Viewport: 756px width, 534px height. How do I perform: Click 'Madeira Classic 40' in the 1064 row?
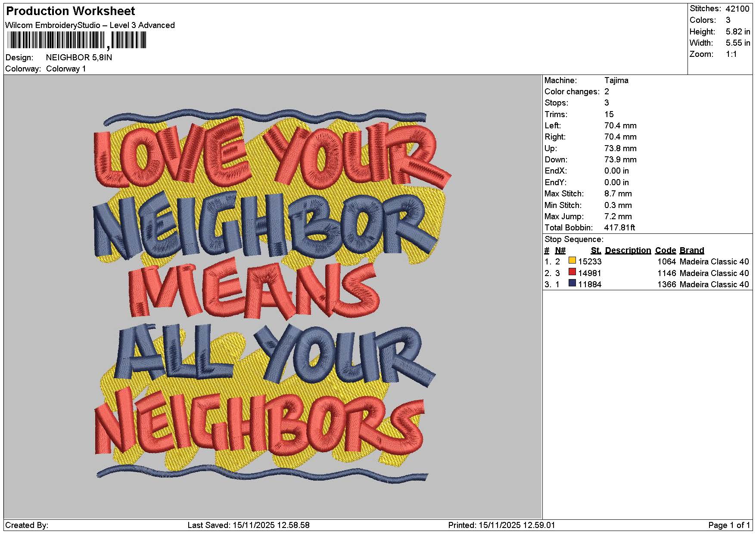click(714, 262)
